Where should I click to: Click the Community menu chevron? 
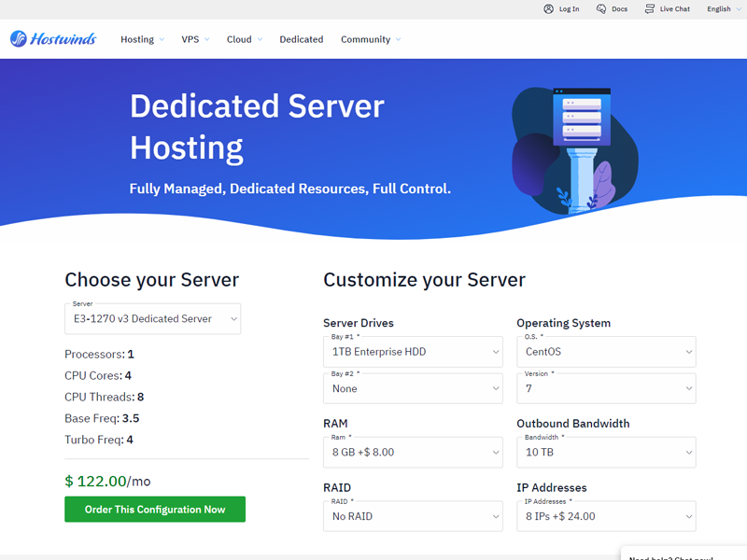click(x=399, y=39)
